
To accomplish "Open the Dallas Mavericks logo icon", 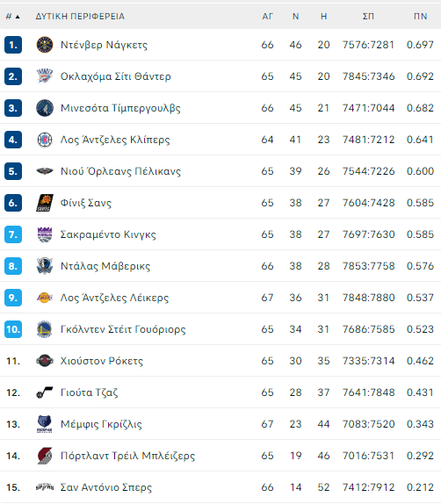I will pos(45,266).
